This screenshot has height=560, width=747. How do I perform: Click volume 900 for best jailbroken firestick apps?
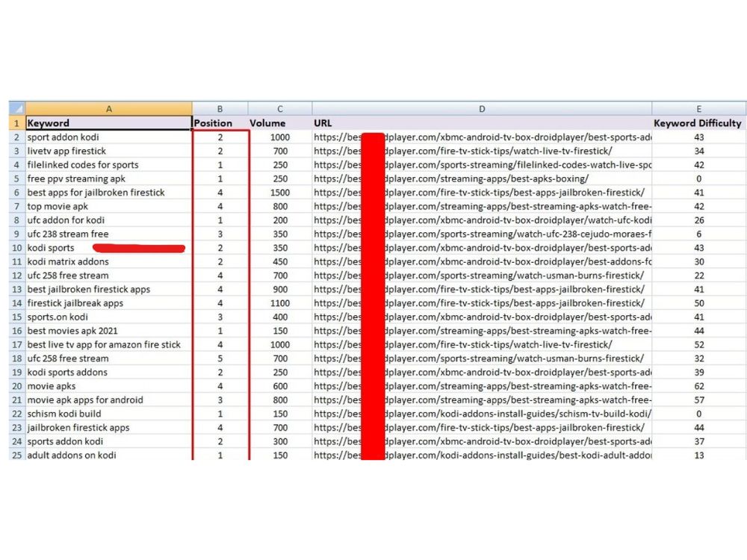pos(280,289)
